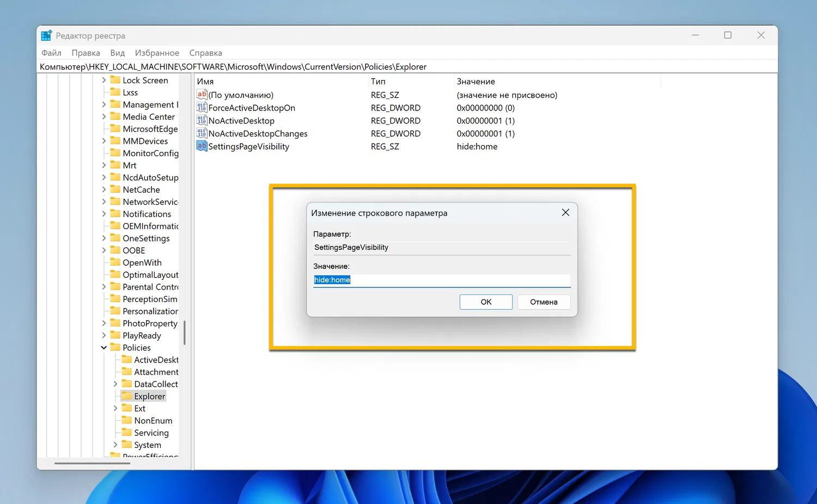Open the Вид menu
The height and width of the screenshot is (504, 817).
(x=118, y=53)
